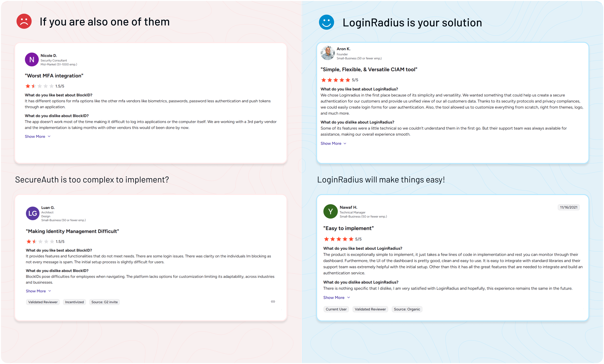Click Nawaf H.'s green Y avatar

point(330,211)
